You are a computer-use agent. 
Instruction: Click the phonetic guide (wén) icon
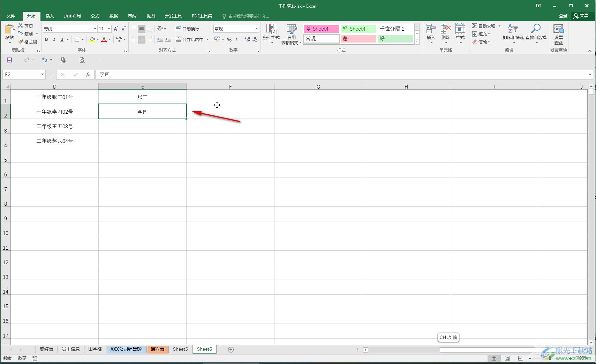pyautogui.click(x=119, y=39)
